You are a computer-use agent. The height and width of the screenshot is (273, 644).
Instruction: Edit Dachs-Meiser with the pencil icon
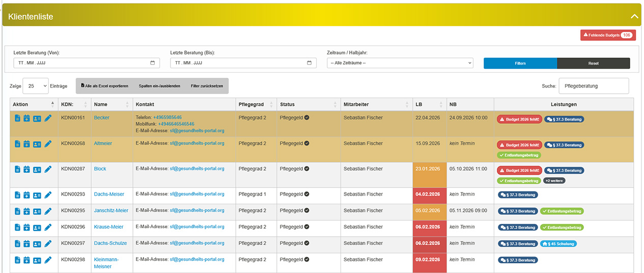[48, 195]
